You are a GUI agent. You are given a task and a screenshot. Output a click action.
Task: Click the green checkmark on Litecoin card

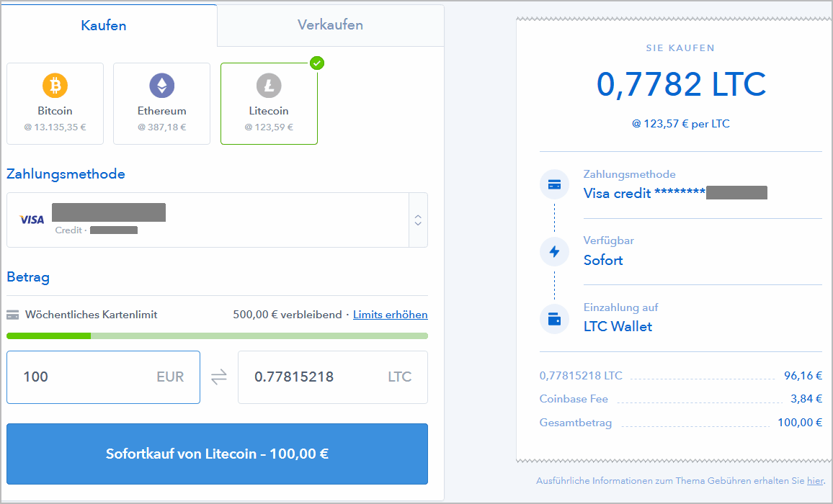pyautogui.click(x=317, y=63)
